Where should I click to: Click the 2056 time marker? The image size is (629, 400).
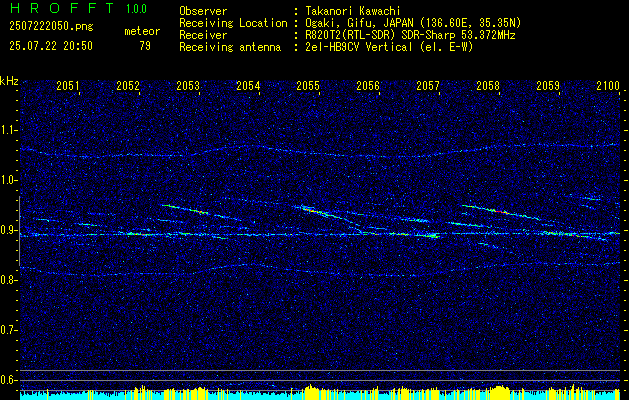tap(368, 86)
